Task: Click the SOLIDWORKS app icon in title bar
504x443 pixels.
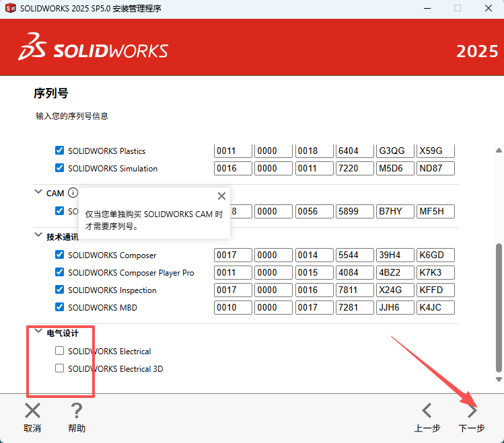Action: 11,8
